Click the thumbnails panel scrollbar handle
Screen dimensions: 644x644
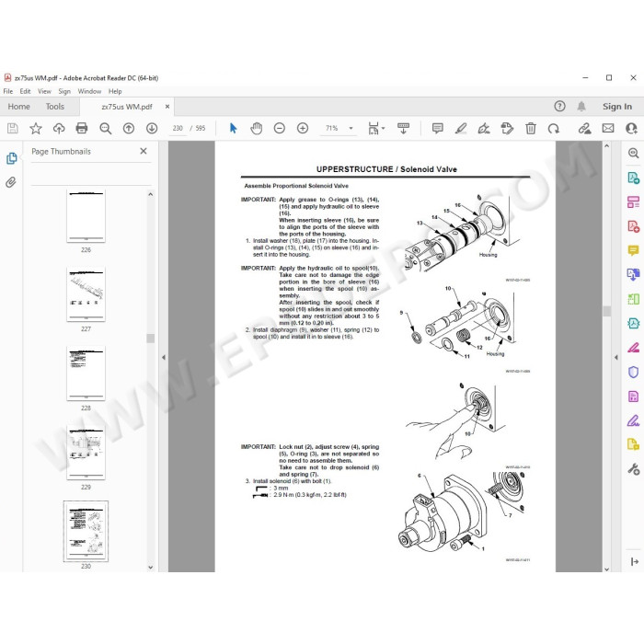150,338
